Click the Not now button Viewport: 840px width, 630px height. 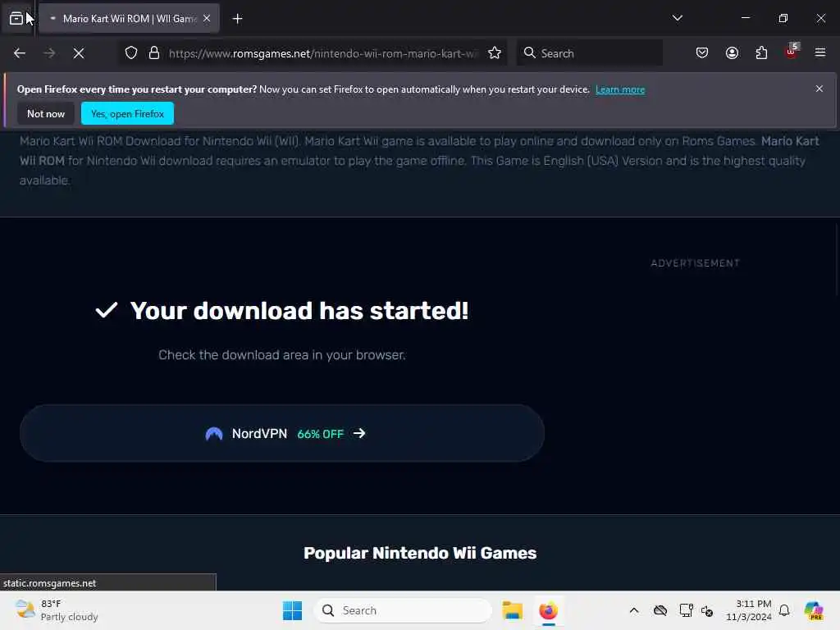pos(46,113)
